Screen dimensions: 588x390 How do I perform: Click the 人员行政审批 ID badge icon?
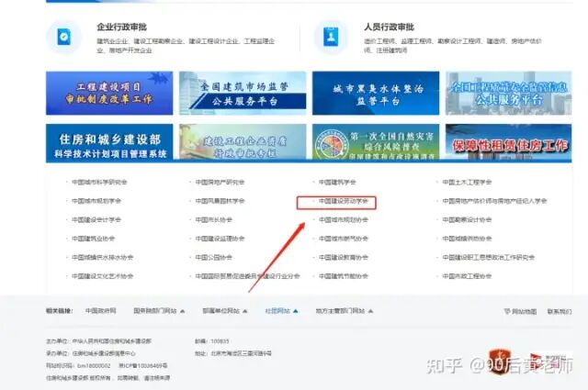[x=331, y=37]
